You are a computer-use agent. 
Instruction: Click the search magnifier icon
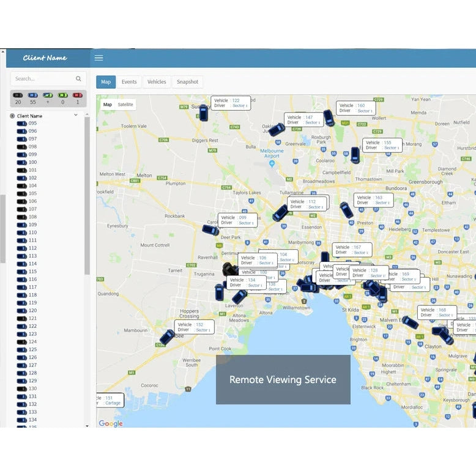tap(78, 79)
